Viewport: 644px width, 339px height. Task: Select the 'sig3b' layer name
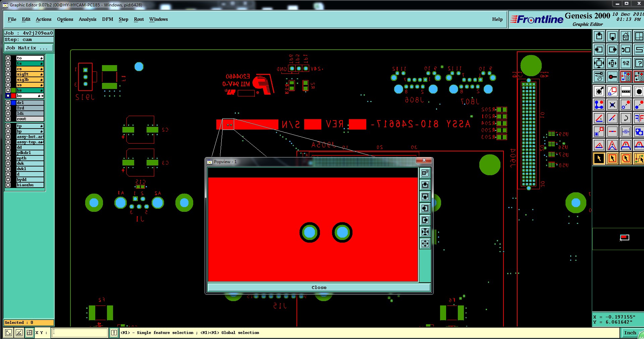coord(30,80)
